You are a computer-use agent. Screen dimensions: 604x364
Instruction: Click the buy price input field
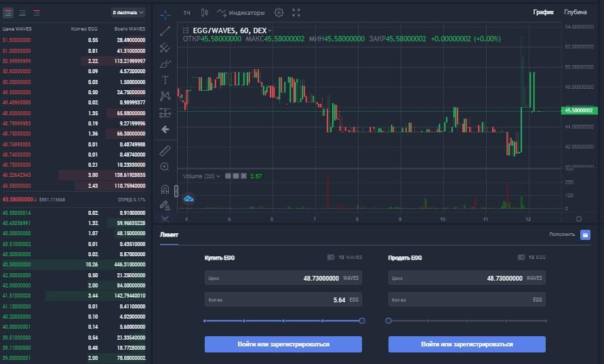pyautogui.click(x=283, y=278)
